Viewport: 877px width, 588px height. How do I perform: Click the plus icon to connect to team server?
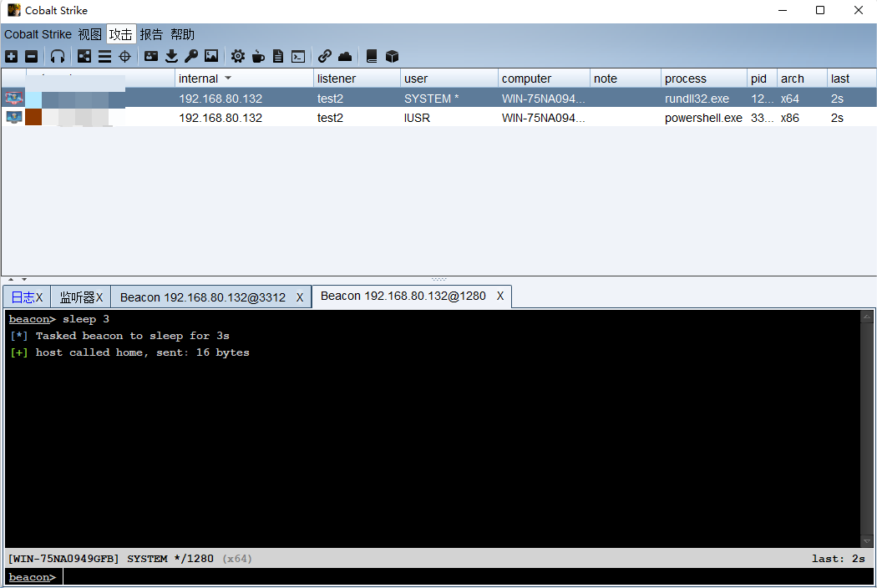(x=11, y=57)
